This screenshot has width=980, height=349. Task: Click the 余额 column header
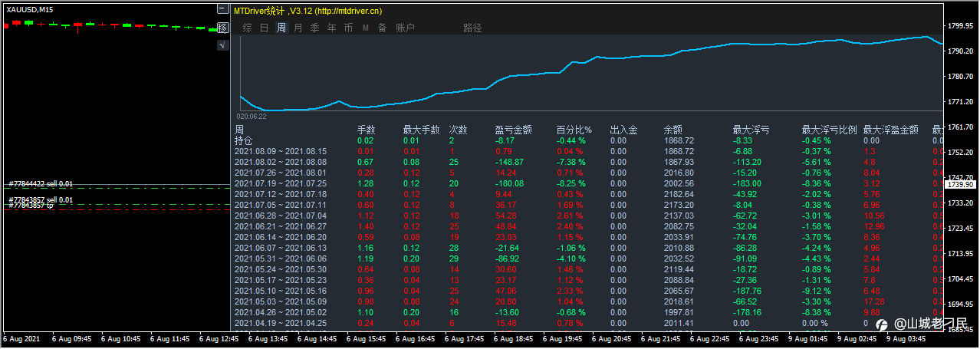pos(673,130)
